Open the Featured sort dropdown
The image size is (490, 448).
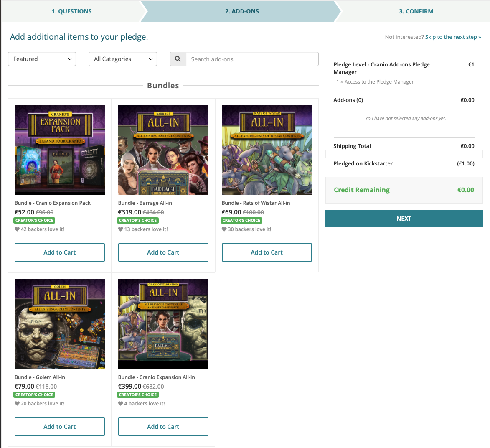[42, 59]
